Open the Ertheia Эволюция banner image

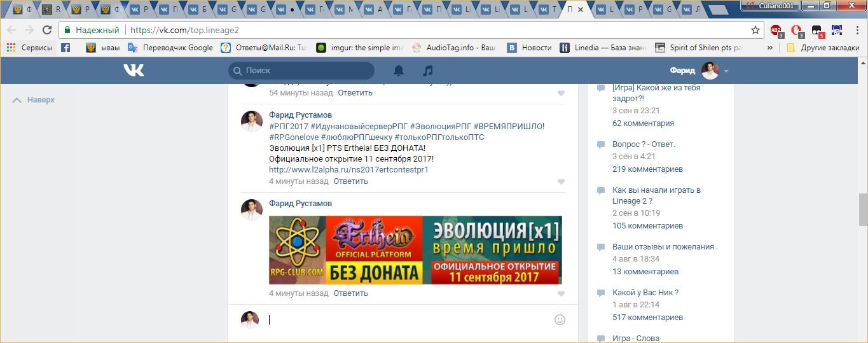[415, 250]
